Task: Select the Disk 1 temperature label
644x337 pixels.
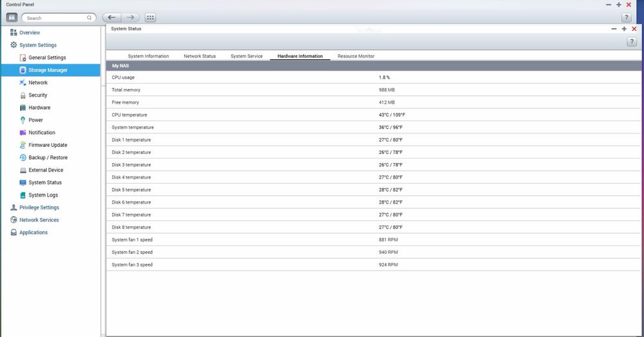Action: coord(131,140)
